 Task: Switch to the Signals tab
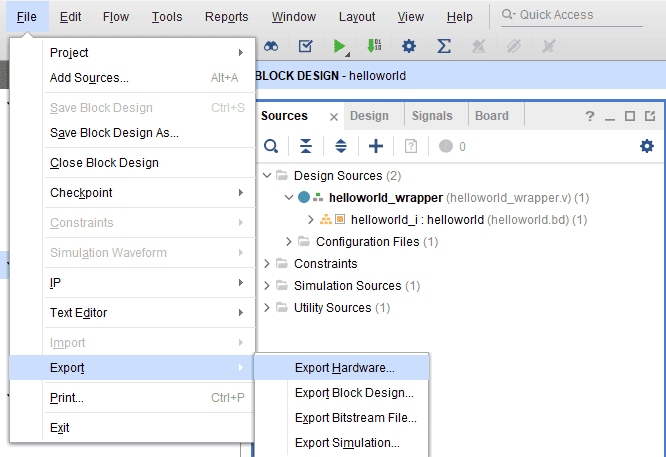431,116
